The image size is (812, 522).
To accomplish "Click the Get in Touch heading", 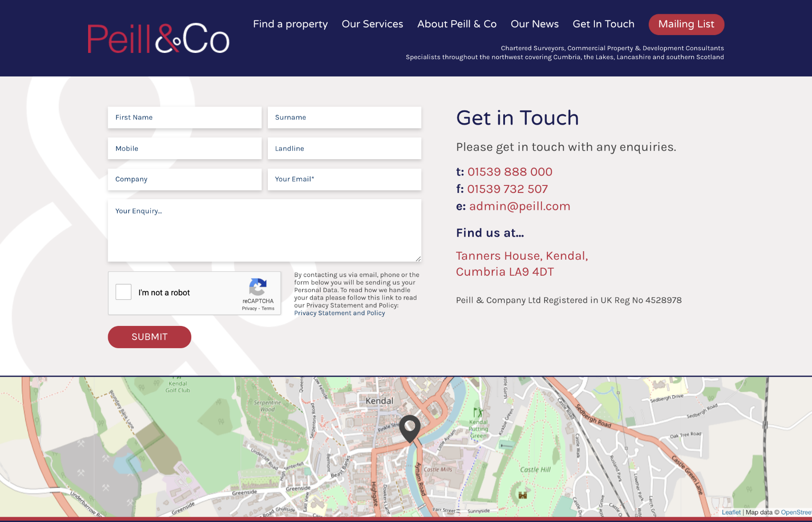I will (517, 118).
